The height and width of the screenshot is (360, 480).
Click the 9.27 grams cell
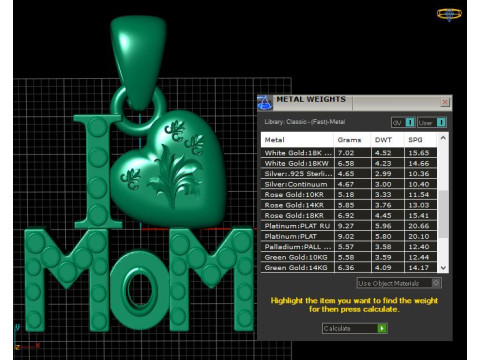coord(352,226)
